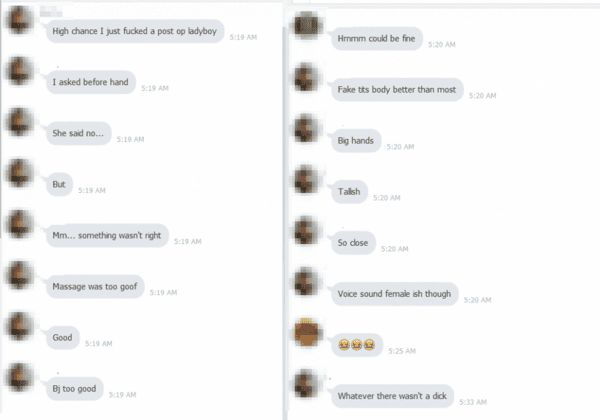Click avatar beside 'I asked before hand' message
The width and height of the screenshot is (600, 420).
click(x=19, y=71)
